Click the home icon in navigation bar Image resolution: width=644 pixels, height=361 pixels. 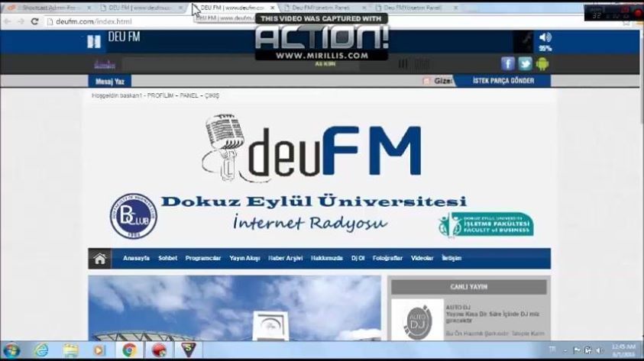pyautogui.click(x=100, y=259)
